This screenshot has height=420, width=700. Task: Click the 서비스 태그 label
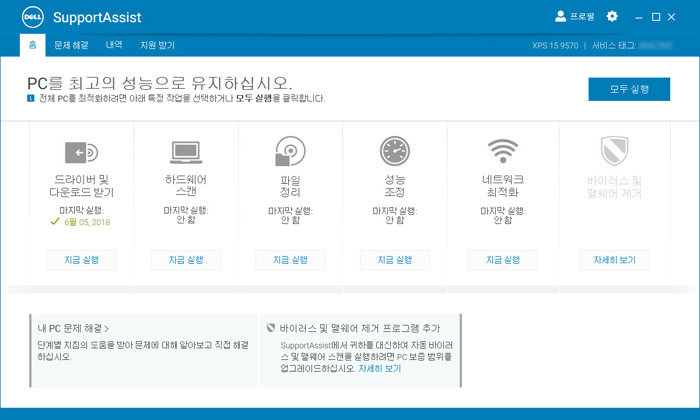[613, 46]
